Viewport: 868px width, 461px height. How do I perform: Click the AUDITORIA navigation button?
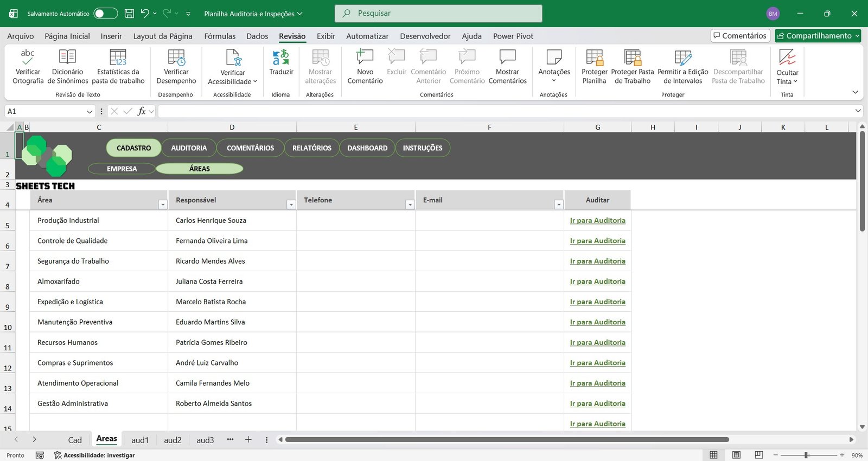(x=189, y=148)
